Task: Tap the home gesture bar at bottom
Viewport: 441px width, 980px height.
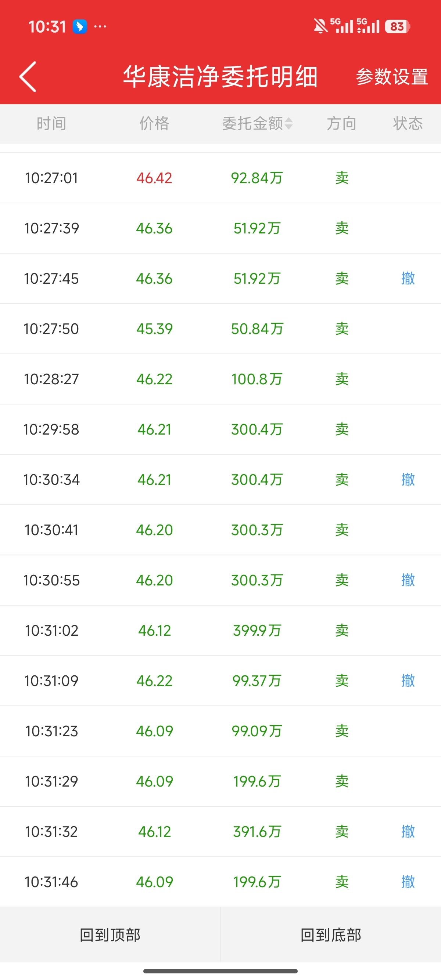Action: point(220,971)
